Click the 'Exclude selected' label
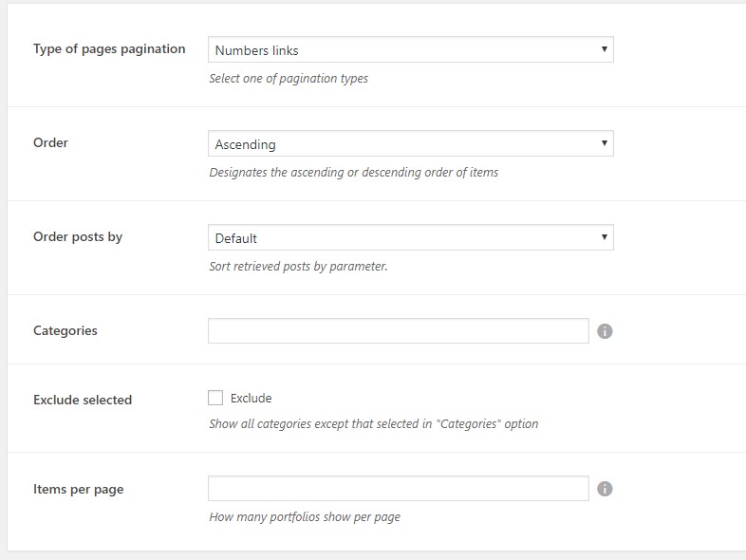 tap(83, 400)
